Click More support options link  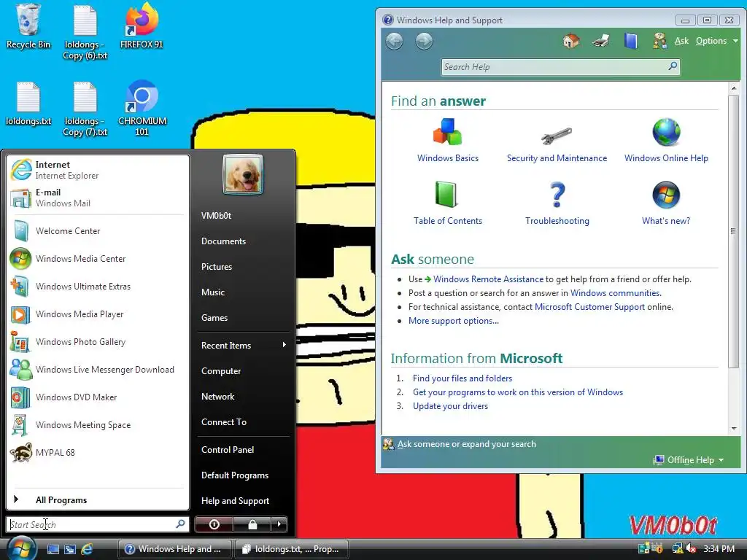(x=454, y=321)
